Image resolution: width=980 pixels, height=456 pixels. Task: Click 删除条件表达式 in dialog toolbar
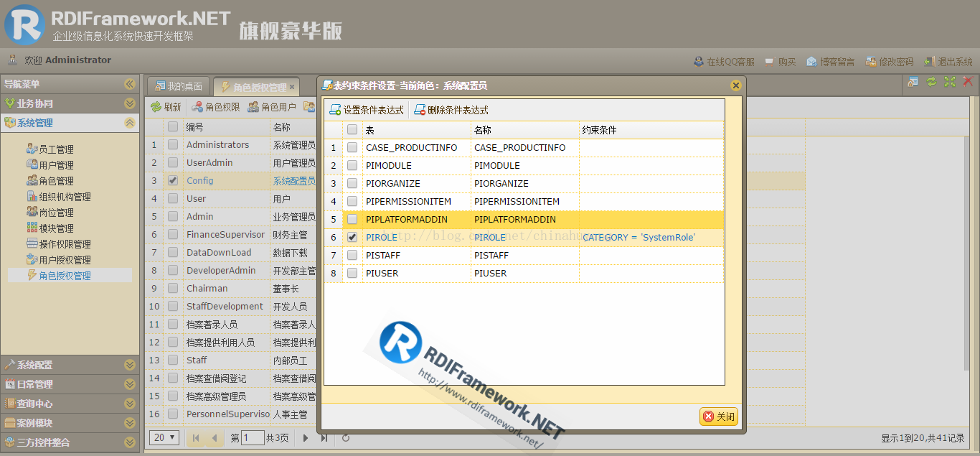(451, 111)
